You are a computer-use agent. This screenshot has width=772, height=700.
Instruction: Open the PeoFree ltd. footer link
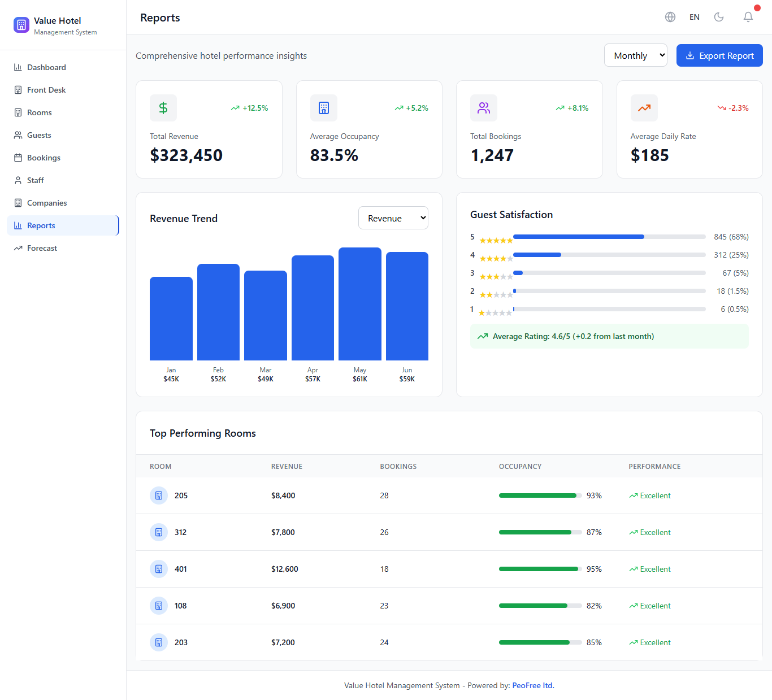coord(532,685)
